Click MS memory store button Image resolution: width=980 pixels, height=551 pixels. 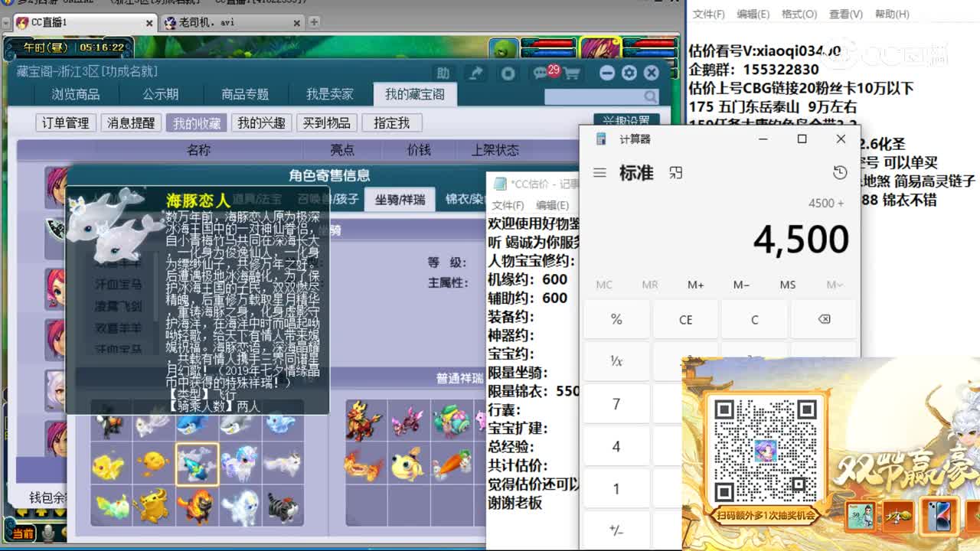point(787,285)
